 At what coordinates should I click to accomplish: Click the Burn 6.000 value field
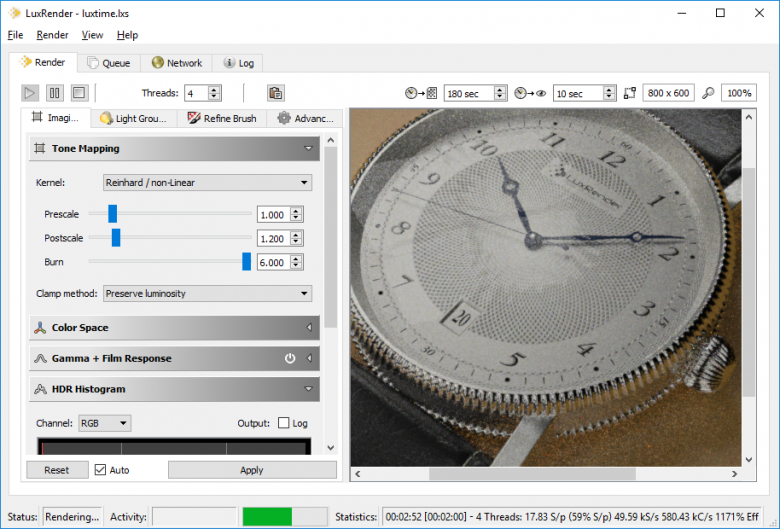pos(274,262)
